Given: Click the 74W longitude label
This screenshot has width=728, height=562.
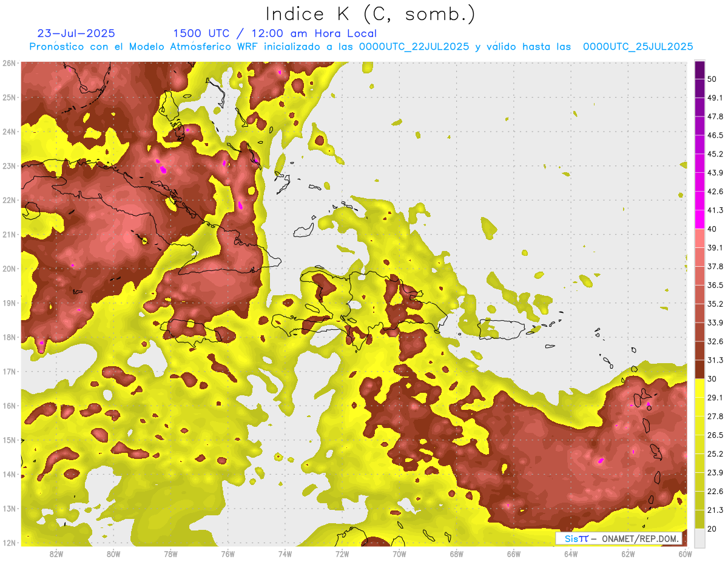Looking at the screenshot, I should [x=285, y=554].
